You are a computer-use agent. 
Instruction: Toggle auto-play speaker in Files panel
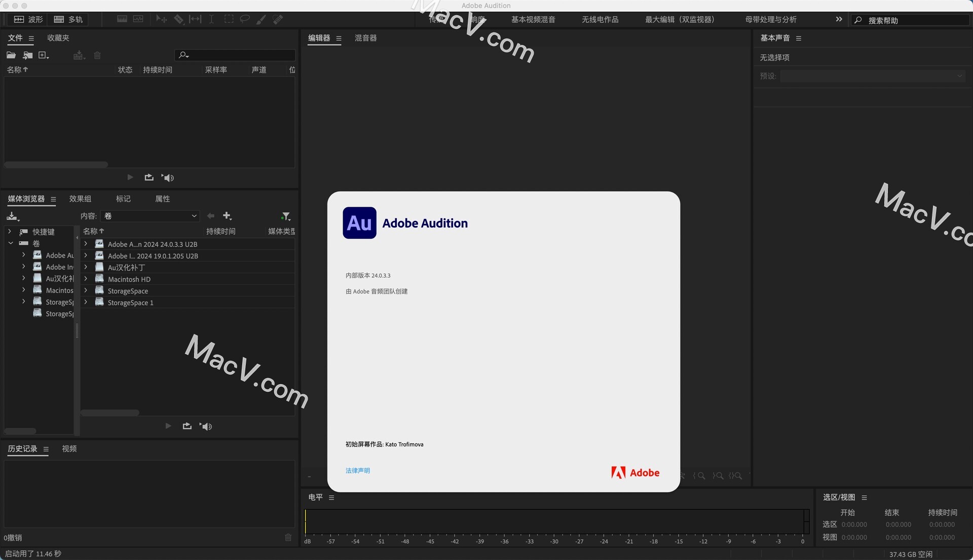[x=168, y=177]
